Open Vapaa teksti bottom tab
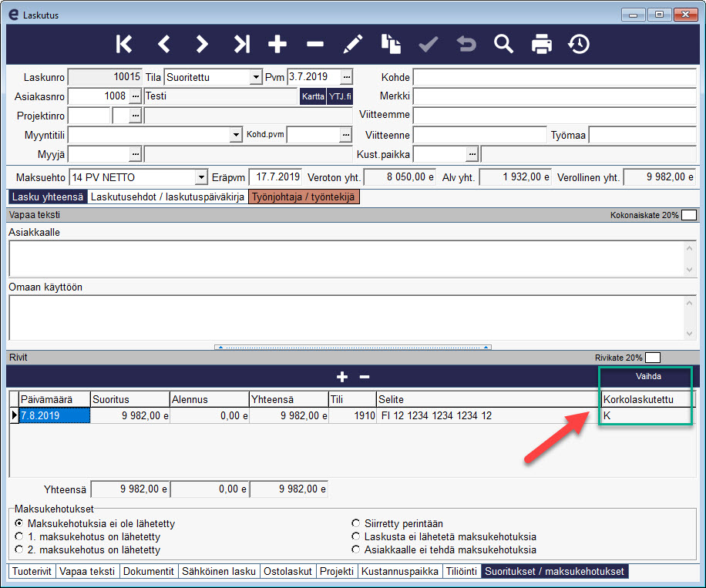The image size is (706, 588). coord(87,571)
